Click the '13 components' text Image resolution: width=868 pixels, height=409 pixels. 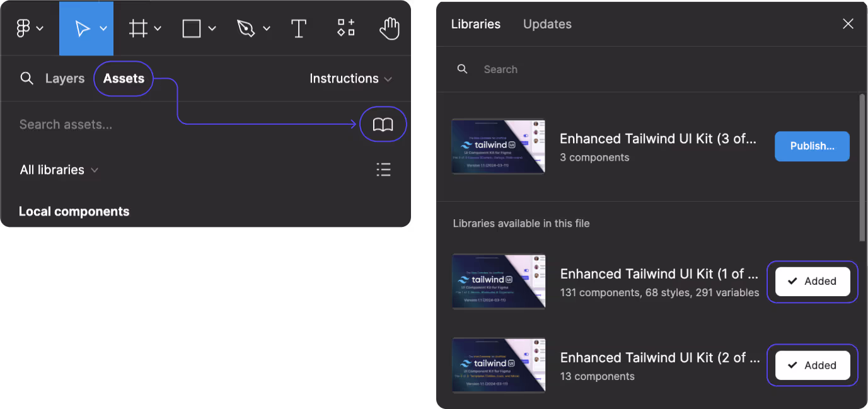point(598,376)
